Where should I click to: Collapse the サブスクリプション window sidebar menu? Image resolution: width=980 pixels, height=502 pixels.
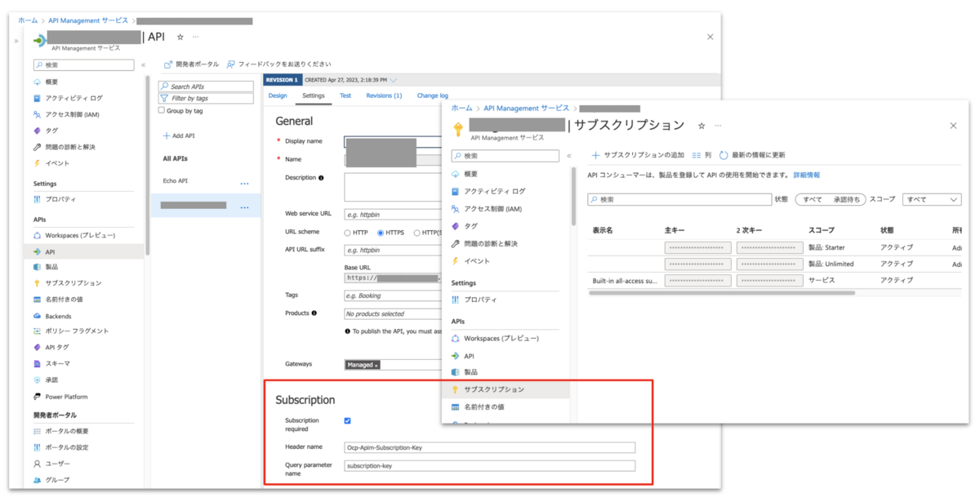coord(569,155)
